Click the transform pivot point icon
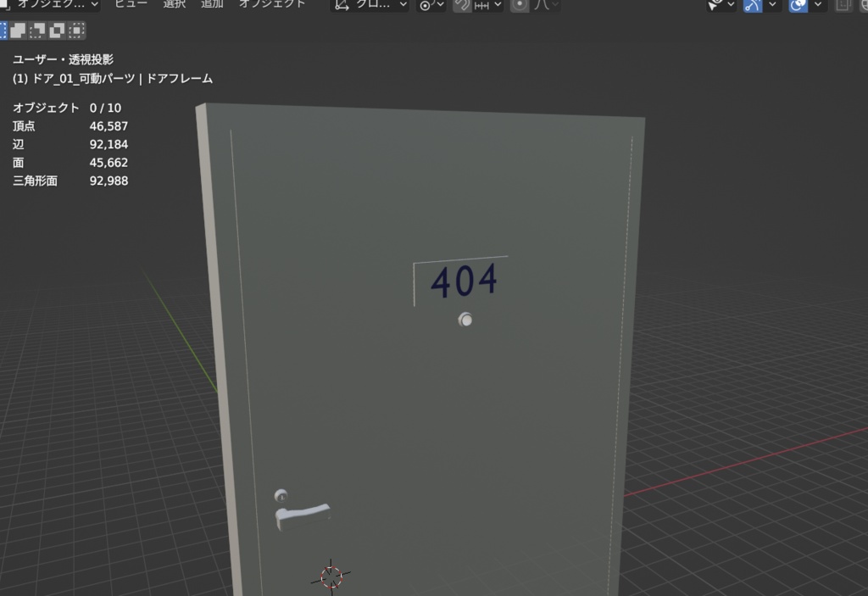868x596 pixels. tap(424, 5)
